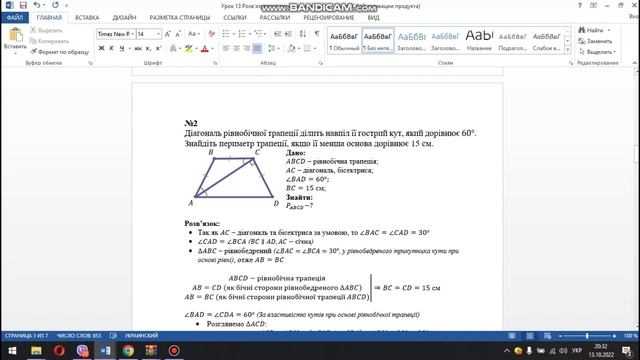Viewport: 640px width, 360px height.
Task: Sort the selected text alphabetically
Action: pyautogui.click(x=303, y=34)
